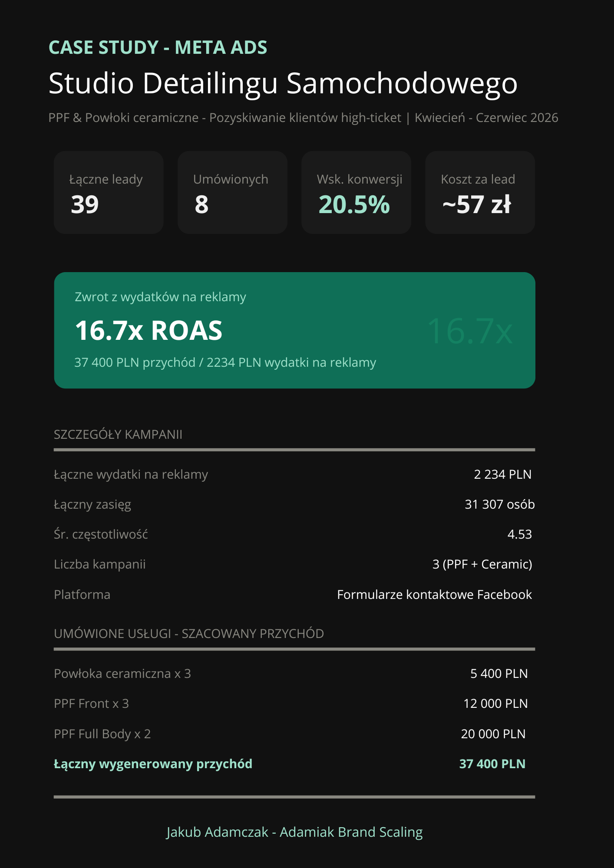Click the 'Łączne wydatki na reklamy' row label

pyautogui.click(x=131, y=474)
